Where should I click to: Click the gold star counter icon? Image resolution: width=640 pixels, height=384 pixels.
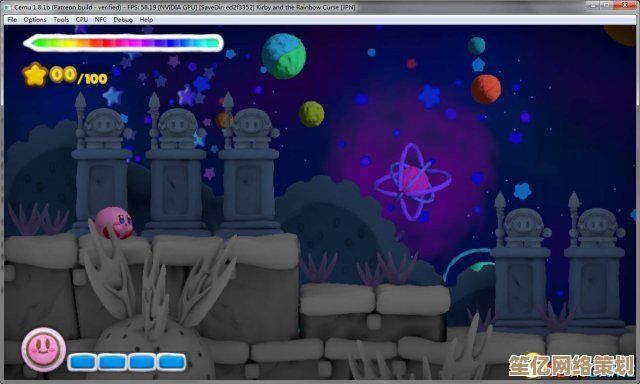click(35, 75)
